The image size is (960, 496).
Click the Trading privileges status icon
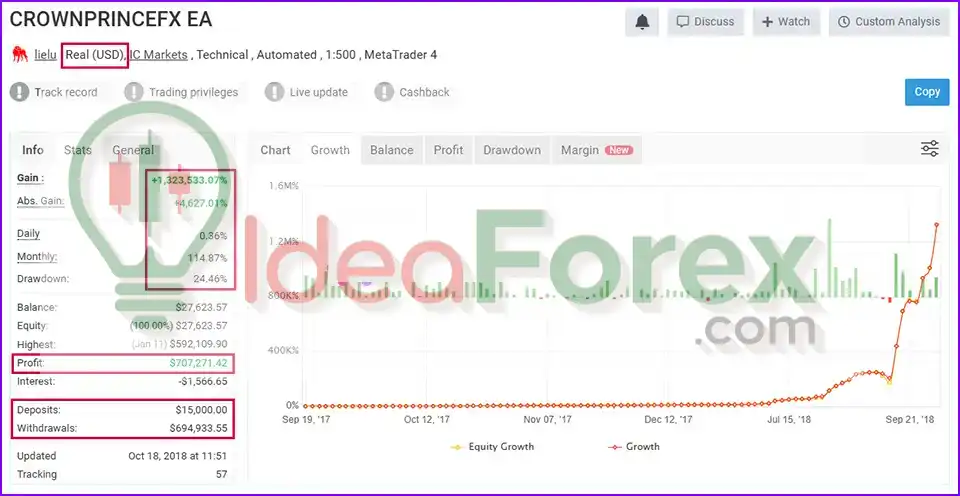(133, 92)
